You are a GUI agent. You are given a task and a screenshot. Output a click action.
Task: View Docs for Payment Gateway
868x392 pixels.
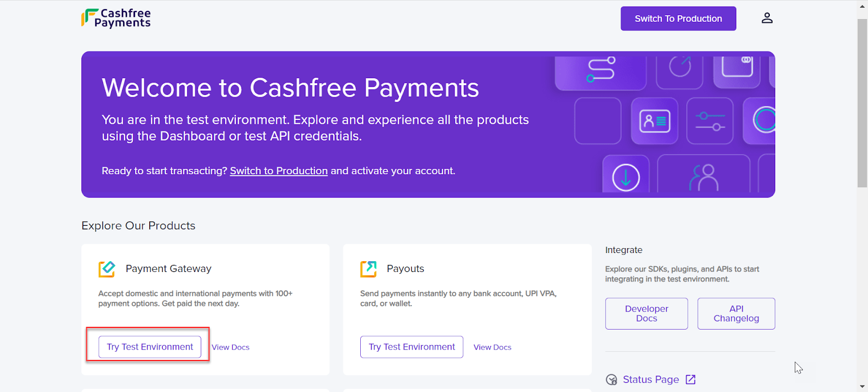coord(231,347)
